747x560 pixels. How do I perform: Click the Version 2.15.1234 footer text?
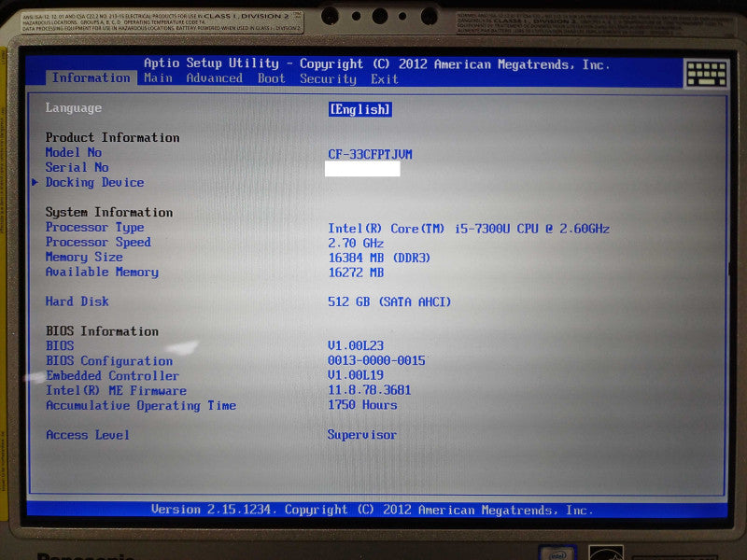click(x=373, y=510)
